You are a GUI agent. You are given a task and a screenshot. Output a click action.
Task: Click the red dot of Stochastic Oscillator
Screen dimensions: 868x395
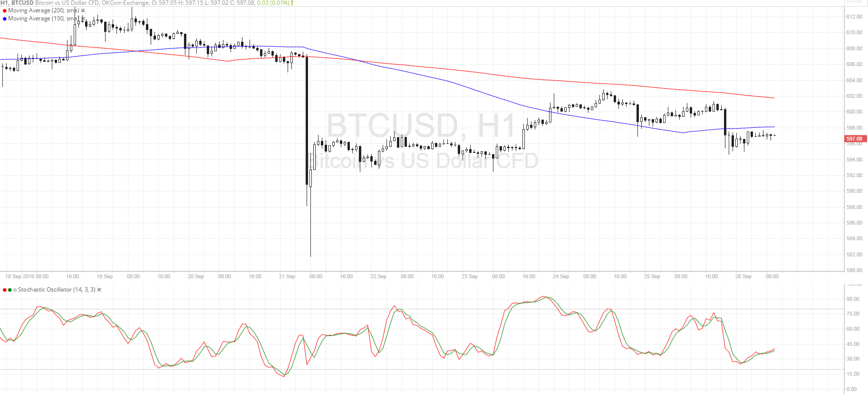[5, 290]
